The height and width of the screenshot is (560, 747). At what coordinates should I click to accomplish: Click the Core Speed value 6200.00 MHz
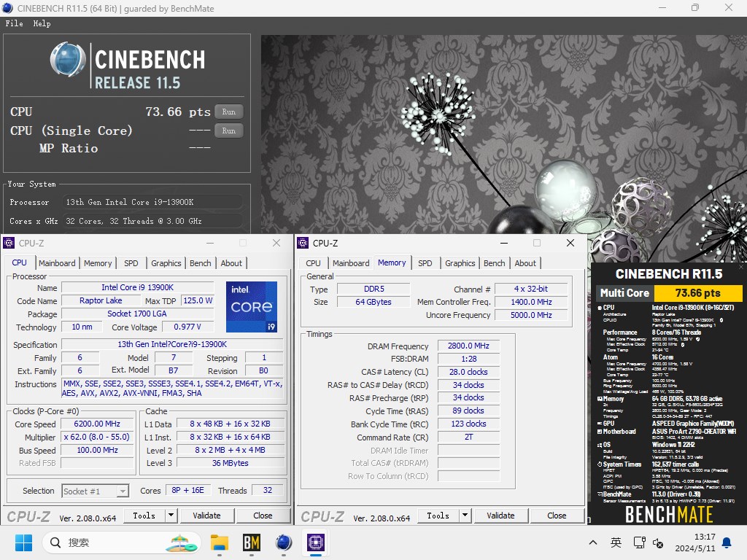click(x=97, y=424)
